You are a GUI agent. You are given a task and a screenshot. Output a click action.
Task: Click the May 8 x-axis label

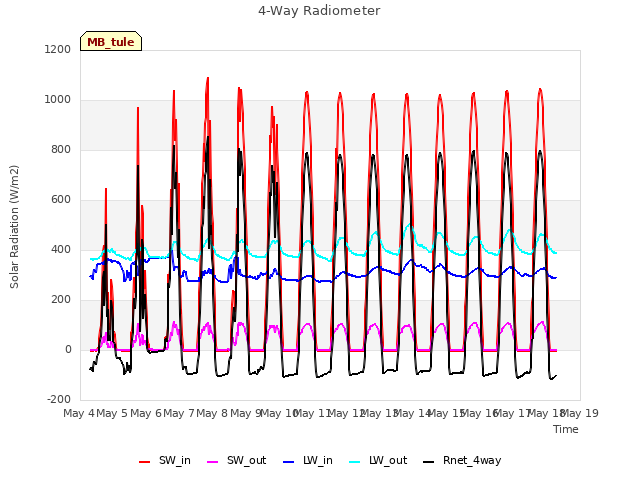[212, 413]
